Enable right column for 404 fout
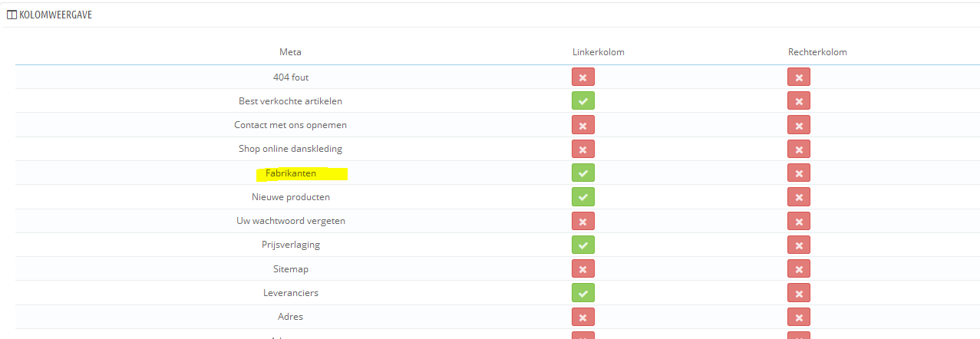 (x=799, y=77)
